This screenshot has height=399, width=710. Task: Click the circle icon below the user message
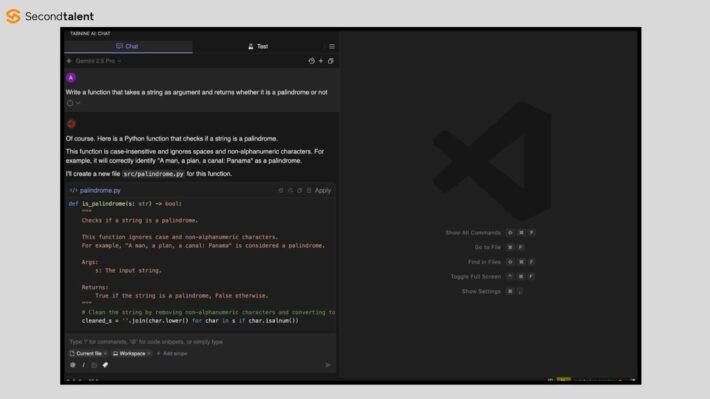(x=70, y=103)
